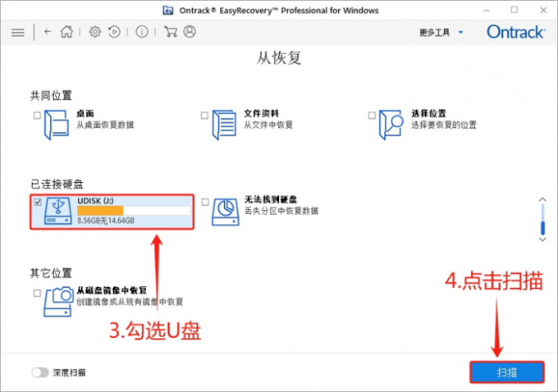Viewport: 558px width, 392px height.
Task: Click the 文件资料 label
Action: pyautogui.click(x=261, y=113)
